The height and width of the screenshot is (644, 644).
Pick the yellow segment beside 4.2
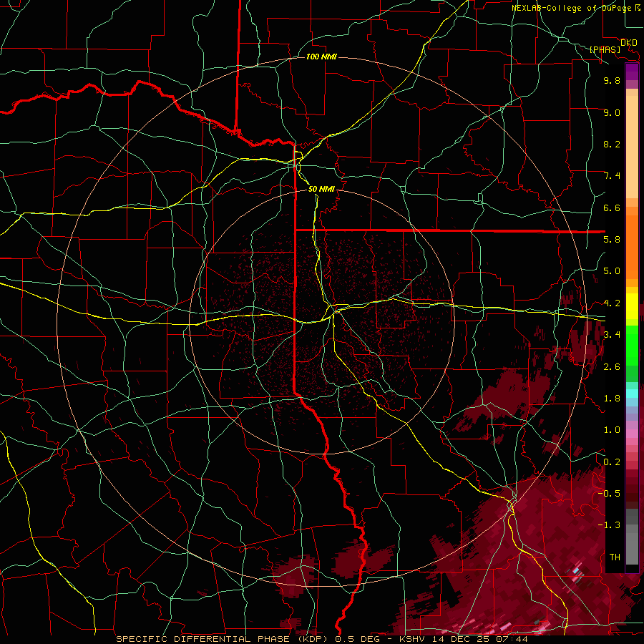pos(632,306)
